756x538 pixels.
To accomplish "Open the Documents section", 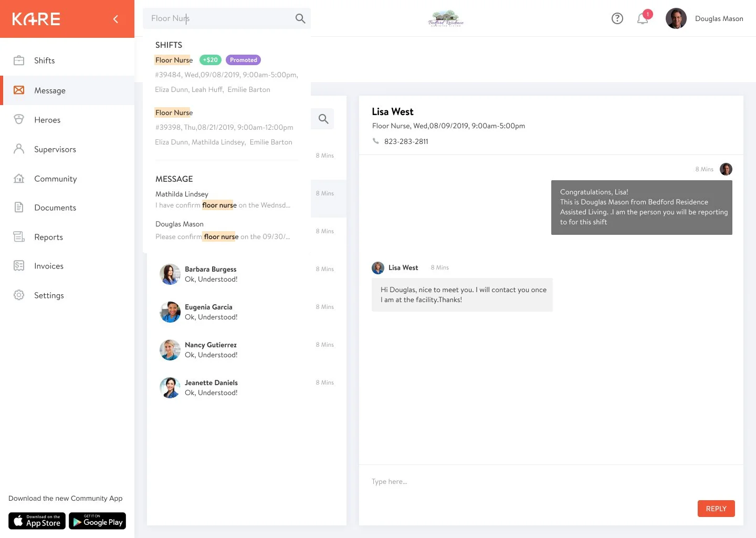I will coord(55,208).
